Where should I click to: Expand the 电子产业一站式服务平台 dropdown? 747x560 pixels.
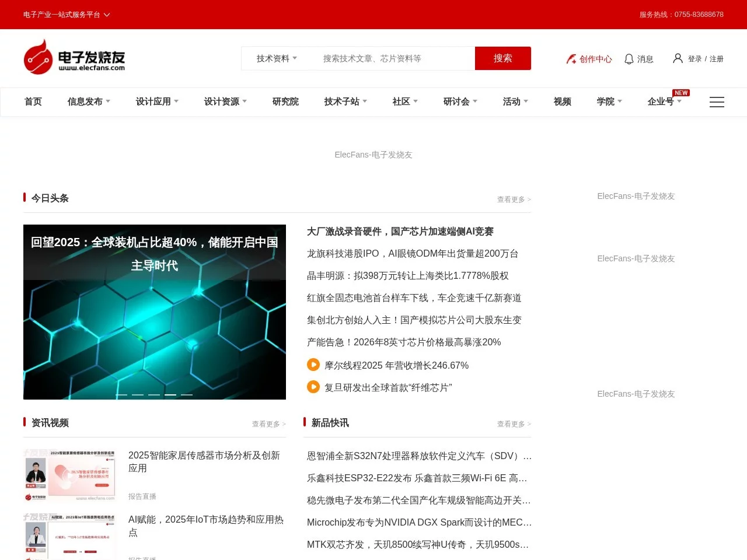tap(67, 15)
